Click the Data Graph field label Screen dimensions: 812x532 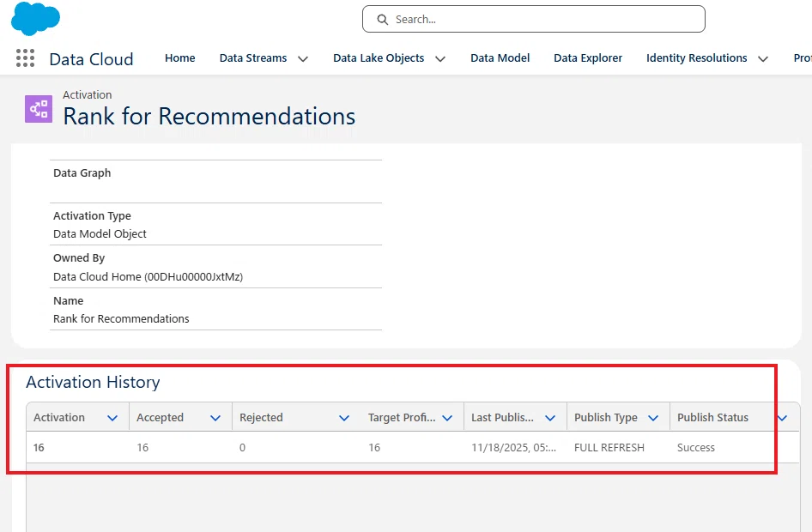[x=82, y=172]
